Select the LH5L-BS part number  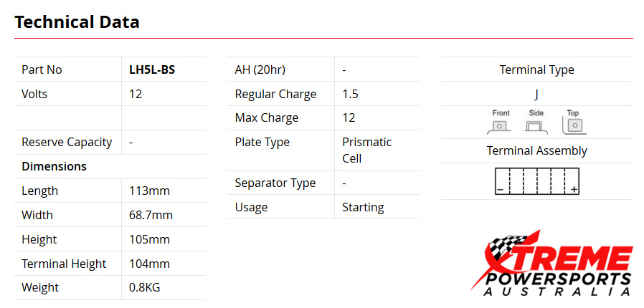pos(151,69)
